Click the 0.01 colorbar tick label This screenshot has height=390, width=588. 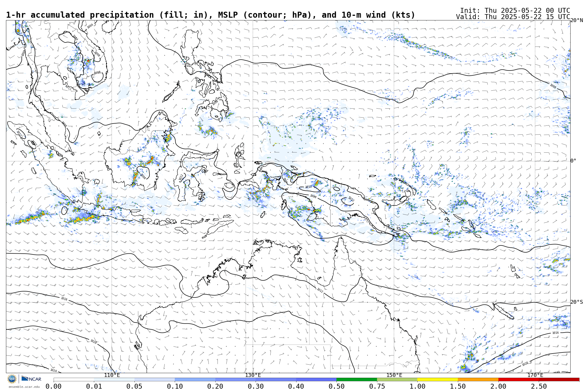[94, 386]
